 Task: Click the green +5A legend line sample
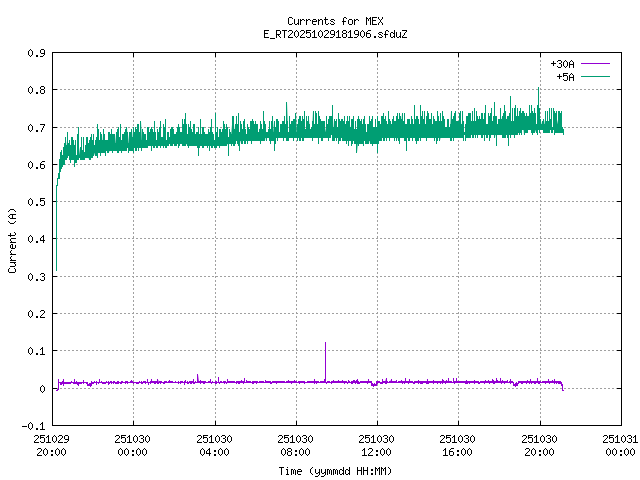coord(594,75)
